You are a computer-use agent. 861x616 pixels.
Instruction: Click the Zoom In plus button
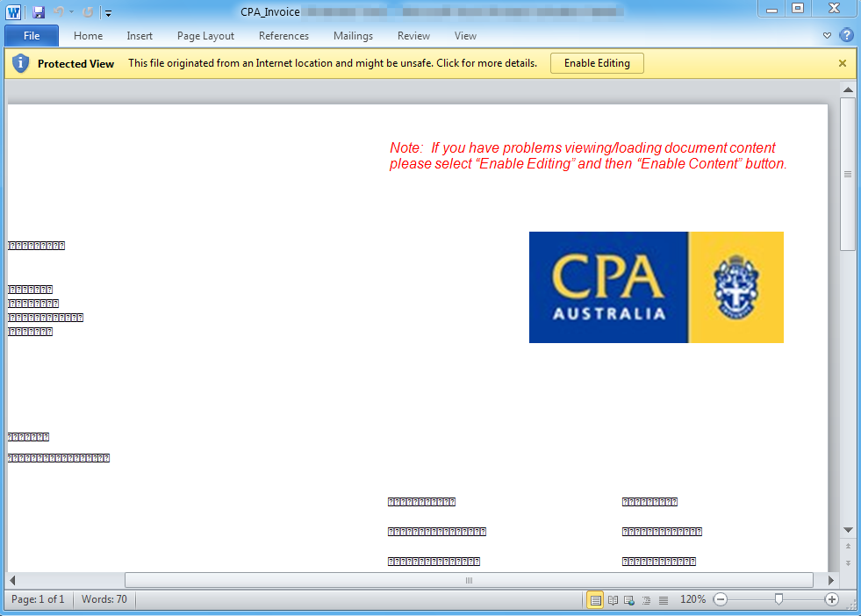[x=832, y=599]
